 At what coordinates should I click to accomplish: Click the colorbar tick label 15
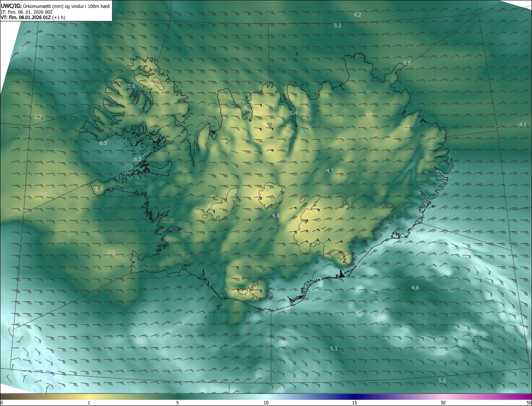click(x=355, y=403)
